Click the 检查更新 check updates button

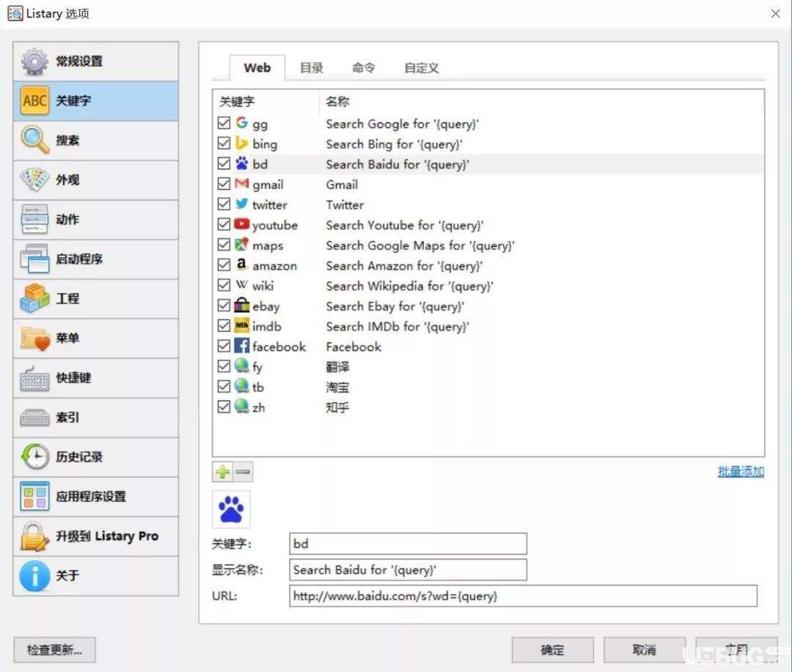pyautogui.click(x=54, y=650)
